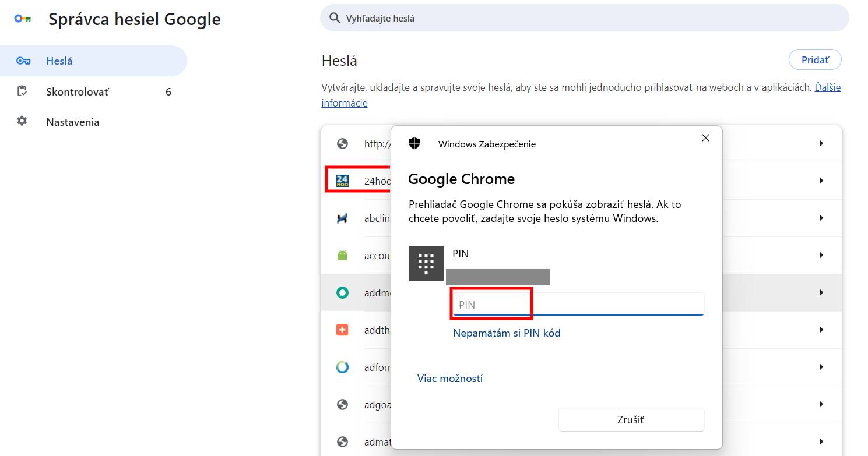Click the clipboard icon beside Skontrolovať
Image resolution: width=868 pixels, height=456 pixels.
(x=22, y=91)
